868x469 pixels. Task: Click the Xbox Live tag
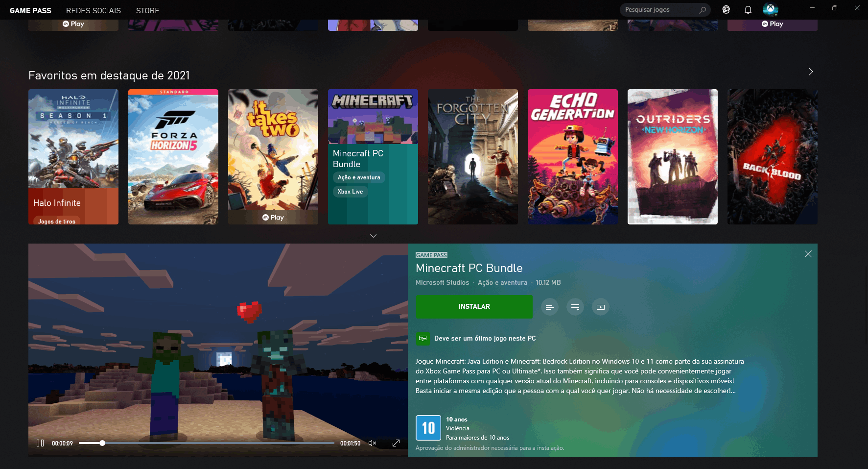pos(350,192)
